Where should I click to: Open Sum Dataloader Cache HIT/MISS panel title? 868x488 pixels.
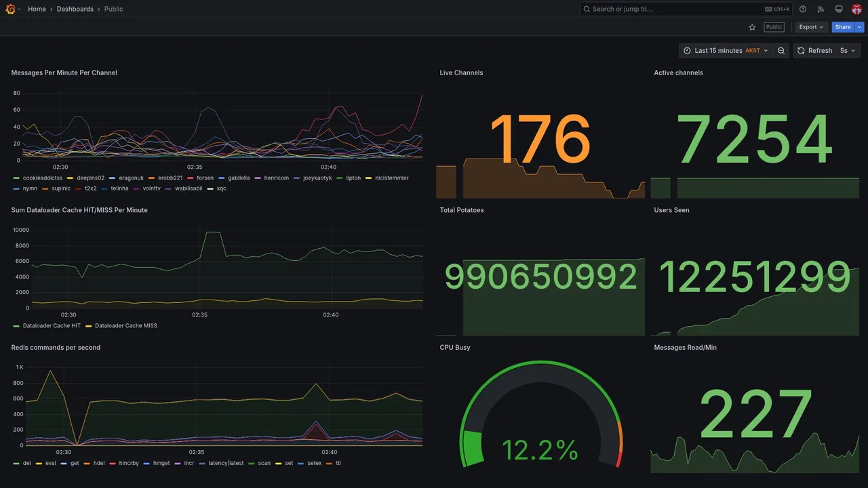(79, 210)
